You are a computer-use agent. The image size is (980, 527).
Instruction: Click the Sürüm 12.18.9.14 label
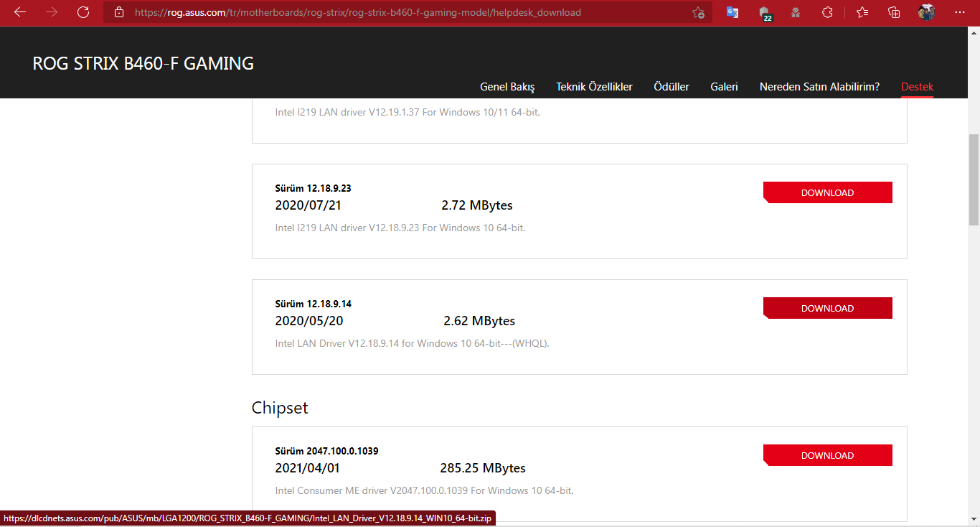(x=313, y=304)
